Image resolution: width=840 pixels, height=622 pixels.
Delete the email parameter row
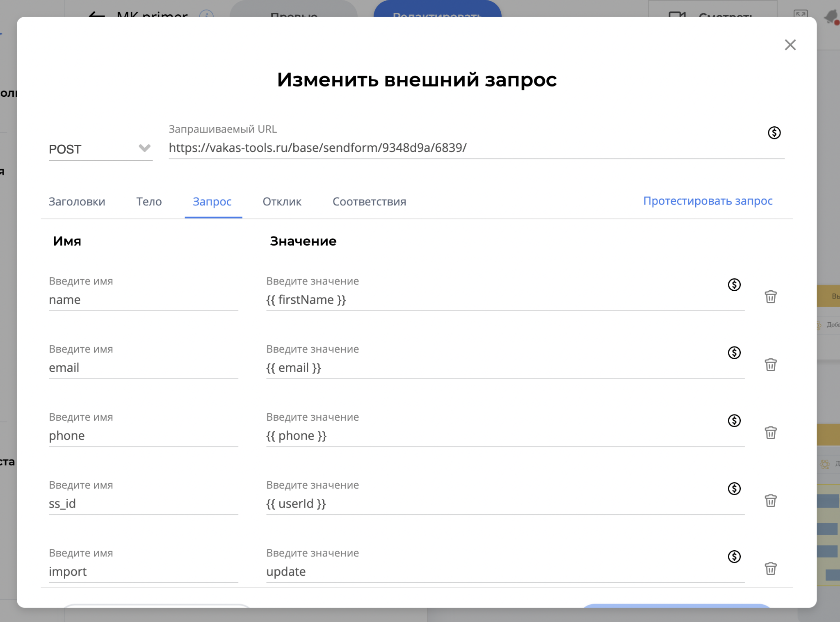point(770,365)
